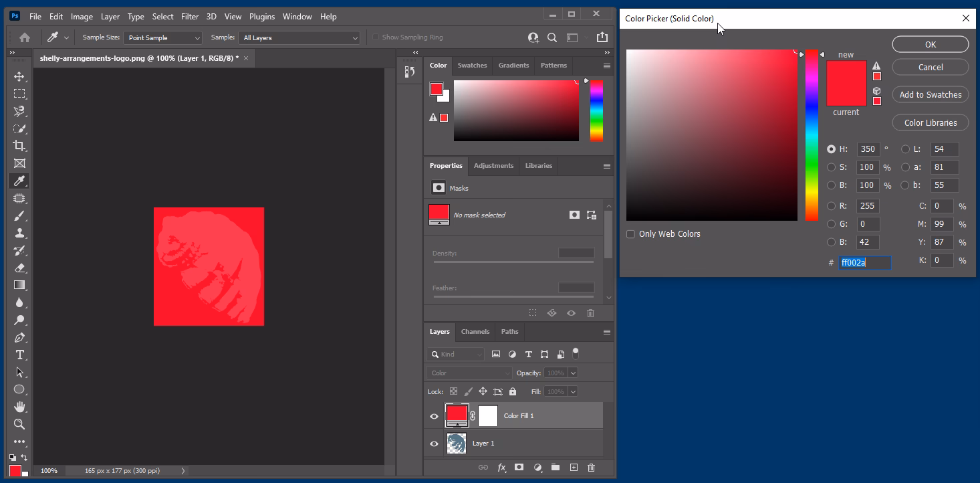This screenshot has height=483, width=980.
Task: Select the Clone Stamp tool
Action: tap(19, 233)
